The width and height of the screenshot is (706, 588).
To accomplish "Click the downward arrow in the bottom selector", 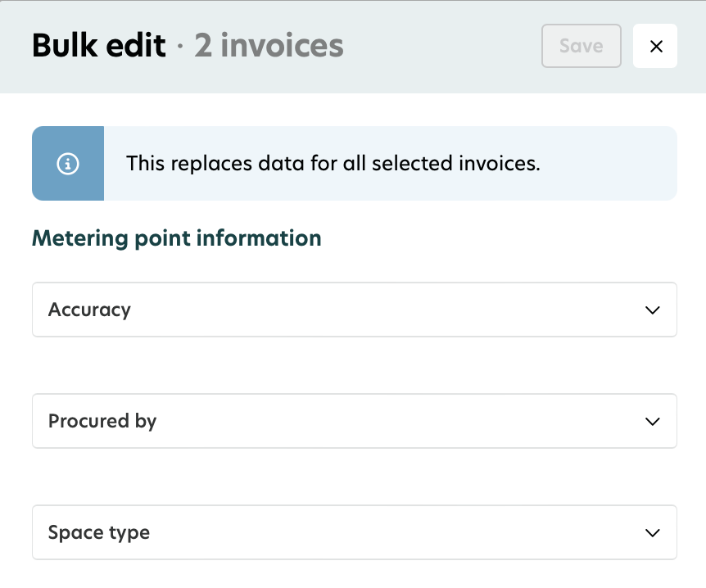I will (652, 532).
